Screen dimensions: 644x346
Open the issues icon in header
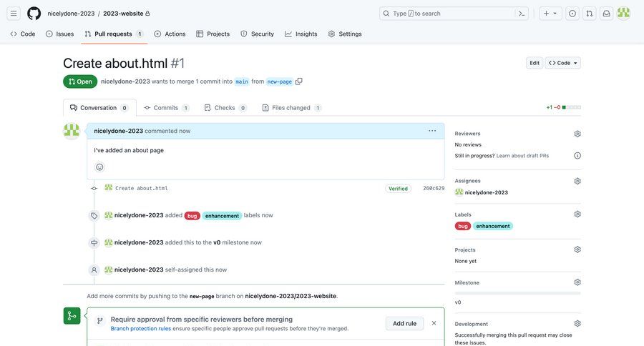click(572, 14)
